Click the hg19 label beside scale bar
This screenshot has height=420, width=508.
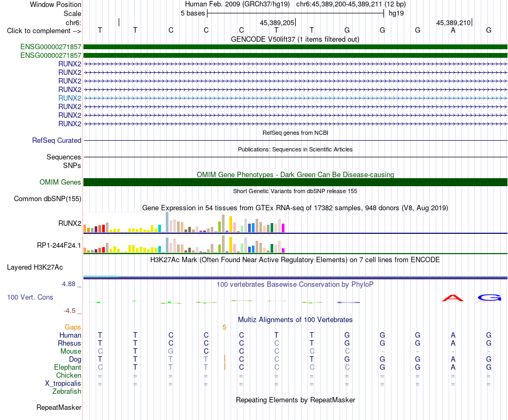(x=396, y=13)
